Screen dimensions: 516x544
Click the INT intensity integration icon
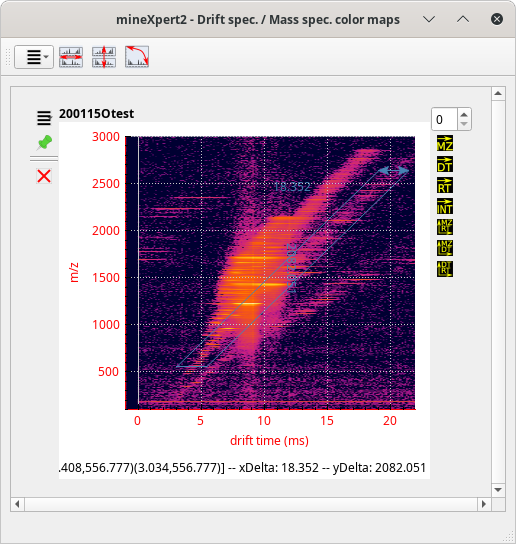pyautogui.click(x=445, y=206)
